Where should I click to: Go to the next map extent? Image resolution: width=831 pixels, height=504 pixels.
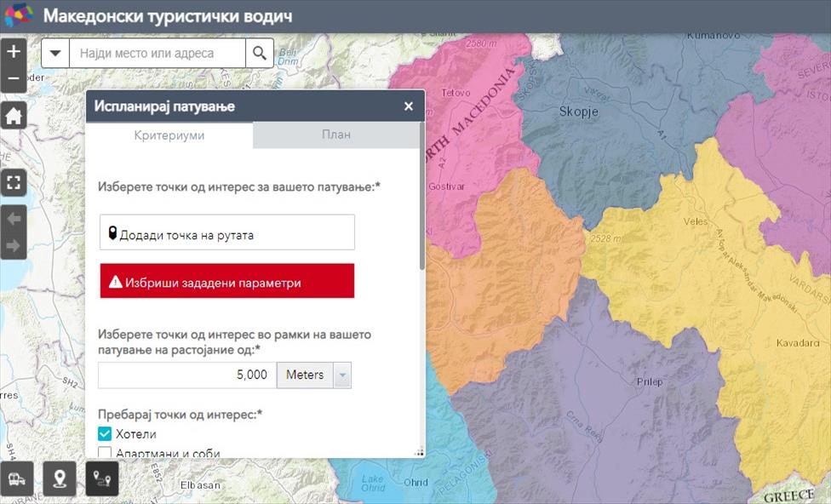click(14, 246)
